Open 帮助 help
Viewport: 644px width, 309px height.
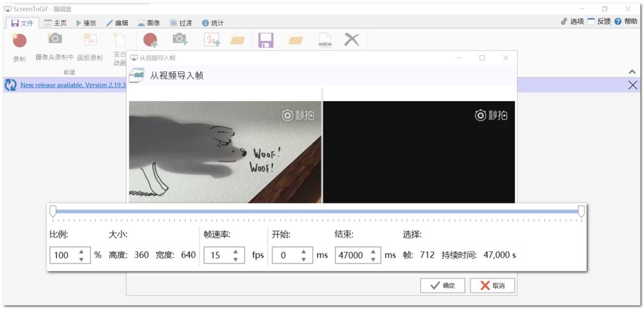point(626,21)
